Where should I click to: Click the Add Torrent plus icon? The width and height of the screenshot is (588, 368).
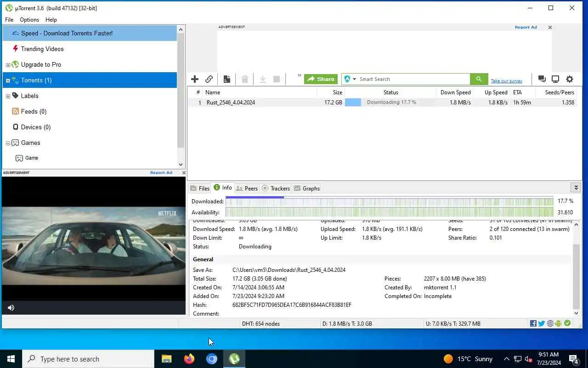tap(195, 79)
